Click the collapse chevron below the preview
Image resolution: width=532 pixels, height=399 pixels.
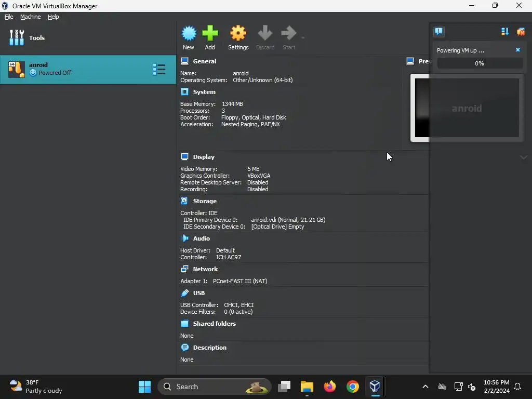coord(524,157)
